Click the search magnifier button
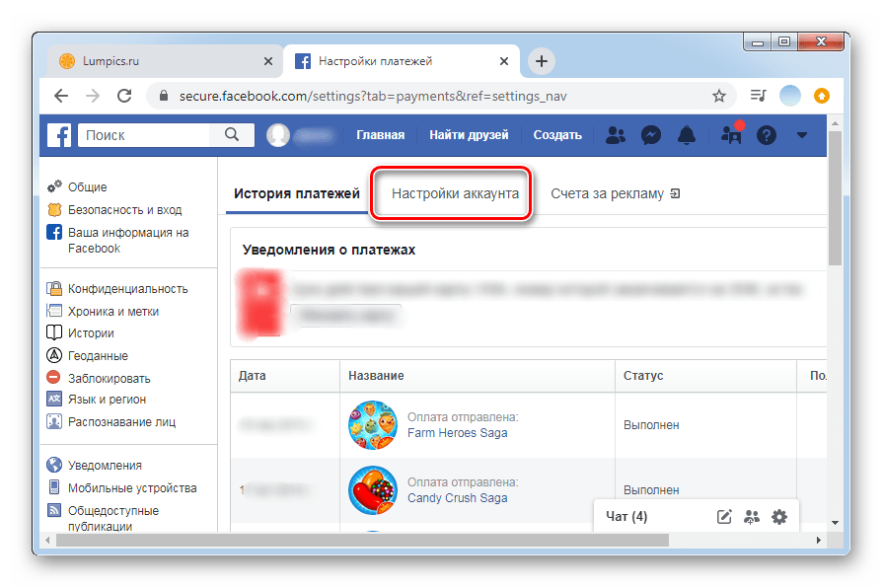 click(232, 134)
